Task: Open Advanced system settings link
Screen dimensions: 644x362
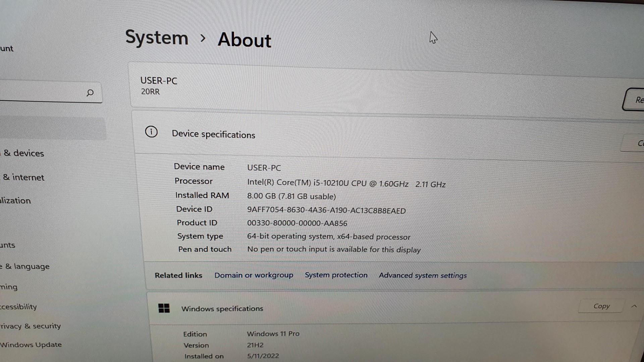Action: pyautogui.click(x=423, y=276)
